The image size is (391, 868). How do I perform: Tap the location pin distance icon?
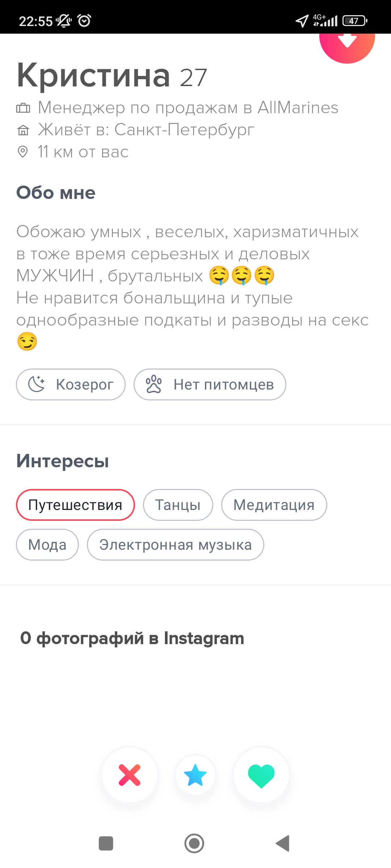23,152
